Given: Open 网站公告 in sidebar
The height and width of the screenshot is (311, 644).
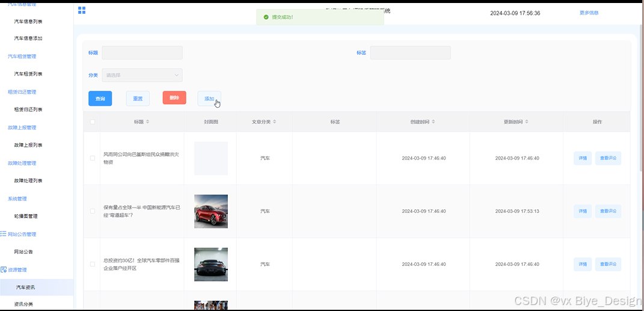Looking at the screenshot, I should [x=23, y=251].
